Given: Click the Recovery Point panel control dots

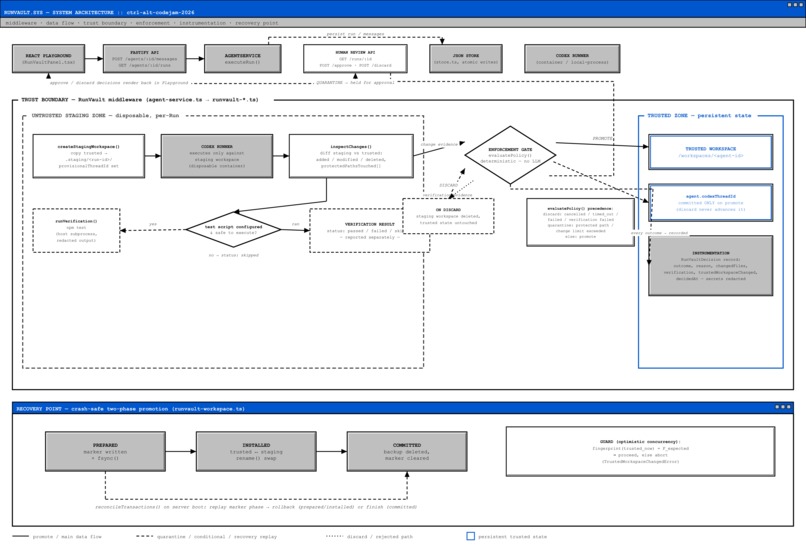Looking at the screenshot, I should 783,407.
